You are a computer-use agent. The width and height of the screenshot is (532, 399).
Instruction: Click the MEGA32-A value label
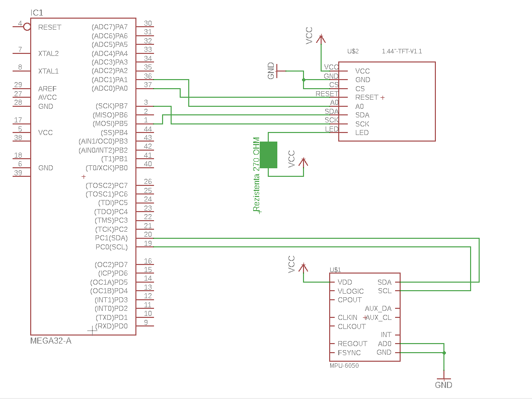[x=51, y=341]
